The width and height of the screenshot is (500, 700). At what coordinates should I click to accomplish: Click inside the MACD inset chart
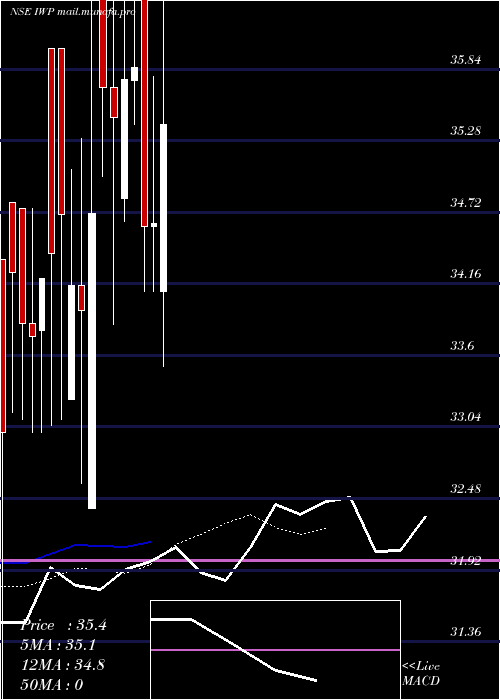tap(275, 650)
